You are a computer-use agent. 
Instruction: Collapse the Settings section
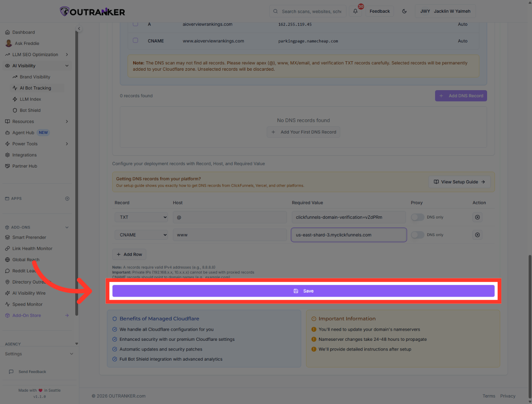[71, 353]
